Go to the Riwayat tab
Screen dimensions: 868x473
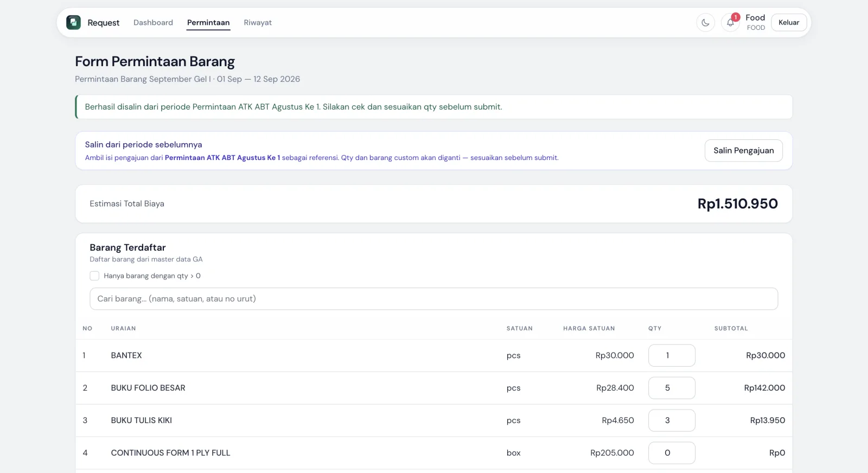pos(258,22)
